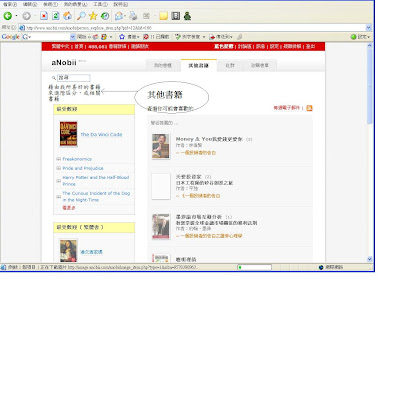
Task: Open the address bar dropdown arrow
Action: coord(368,28)
